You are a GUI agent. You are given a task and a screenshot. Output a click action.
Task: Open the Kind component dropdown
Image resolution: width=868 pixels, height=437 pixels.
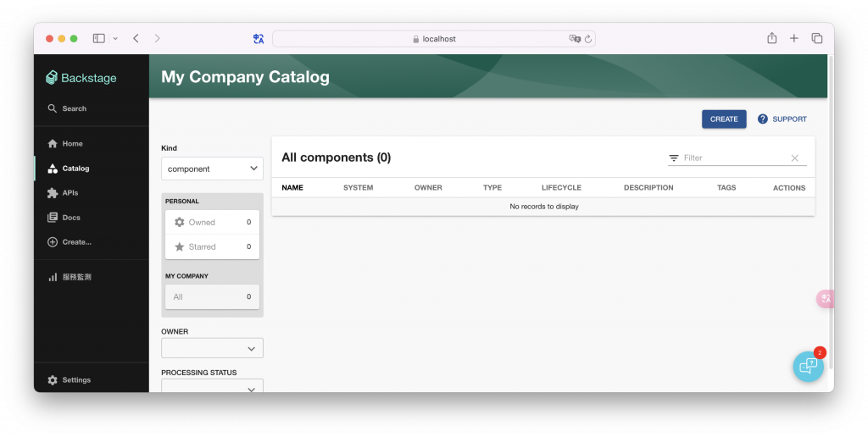coord(212,169)
